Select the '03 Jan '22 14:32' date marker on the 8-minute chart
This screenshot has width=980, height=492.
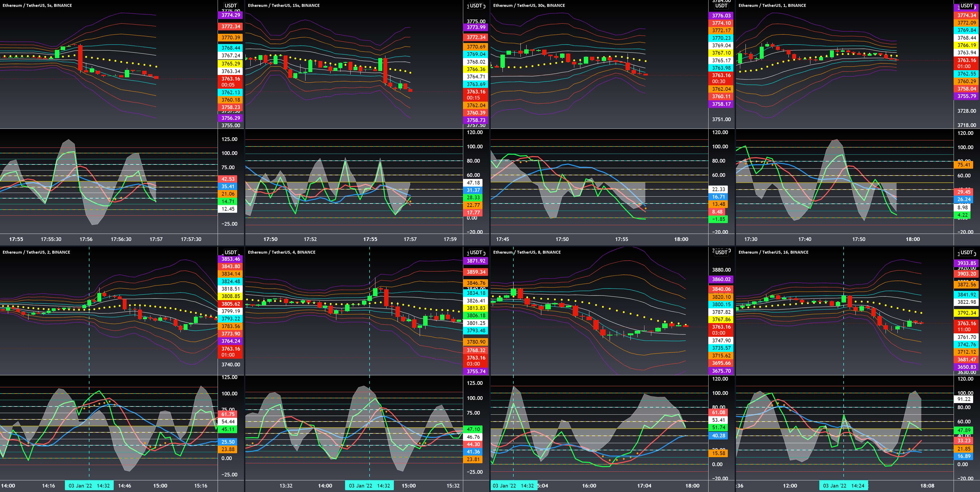514,485
